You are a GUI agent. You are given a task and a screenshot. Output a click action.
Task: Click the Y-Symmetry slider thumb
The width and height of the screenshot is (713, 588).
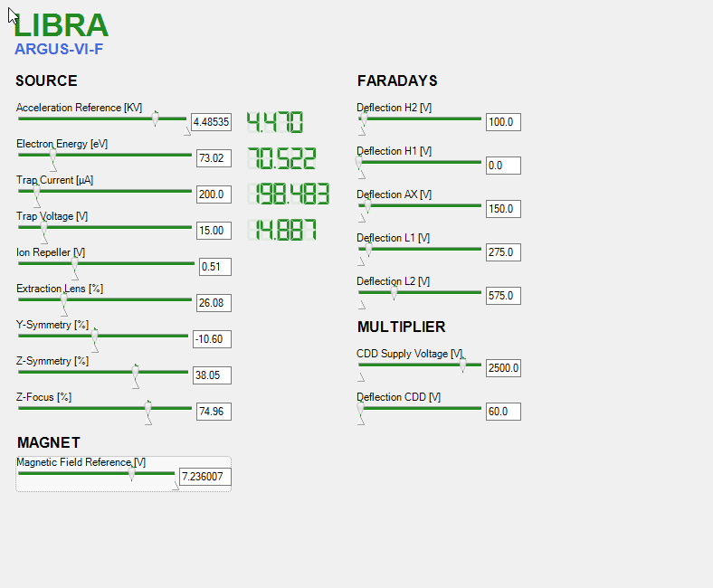click(95, 337)
